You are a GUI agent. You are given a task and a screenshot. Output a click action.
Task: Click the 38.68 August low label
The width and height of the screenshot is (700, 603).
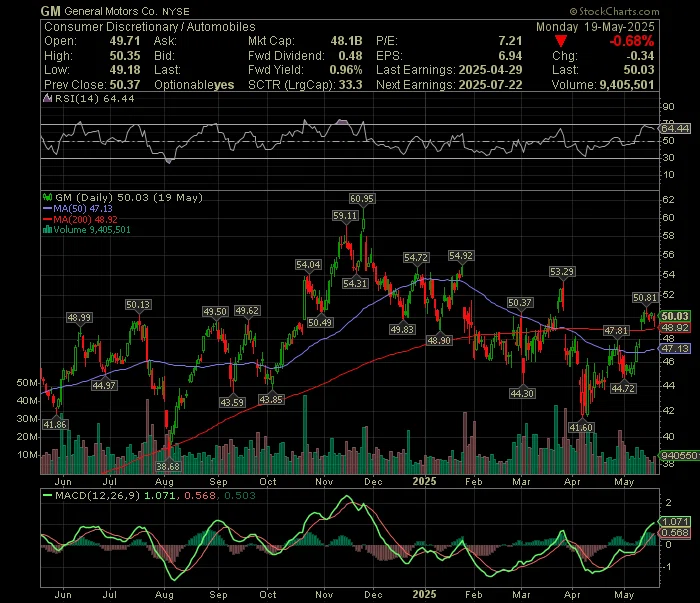168,466
